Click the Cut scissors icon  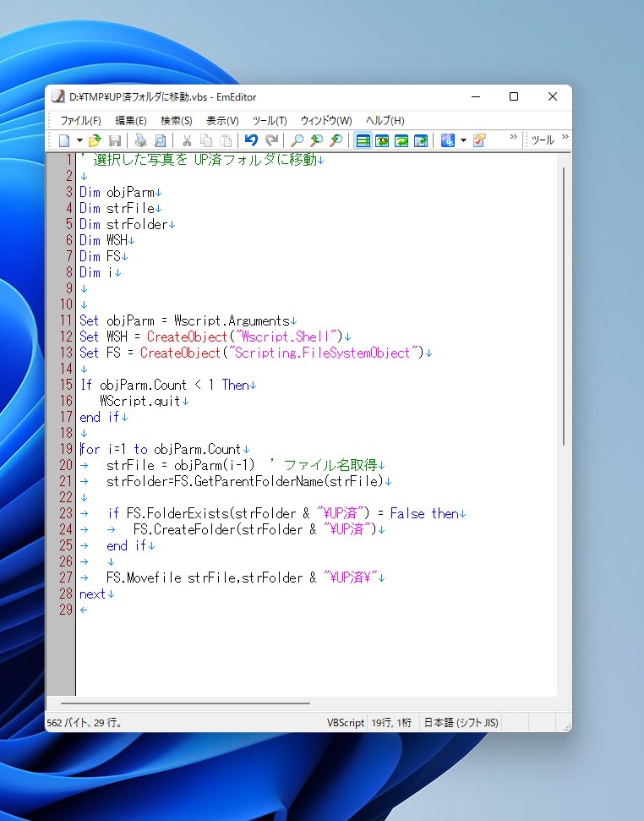(x=187, y=140)
